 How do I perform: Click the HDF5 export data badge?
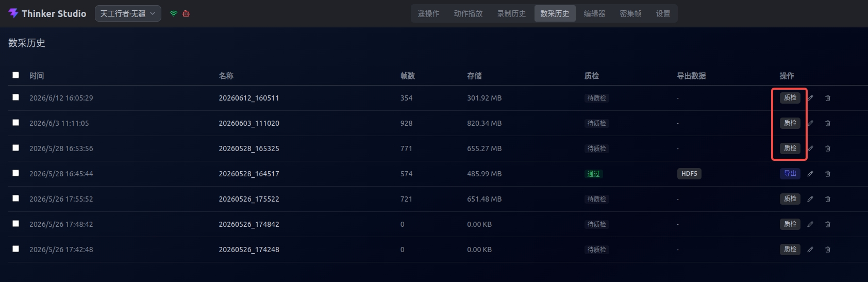(x=689, y=174)
